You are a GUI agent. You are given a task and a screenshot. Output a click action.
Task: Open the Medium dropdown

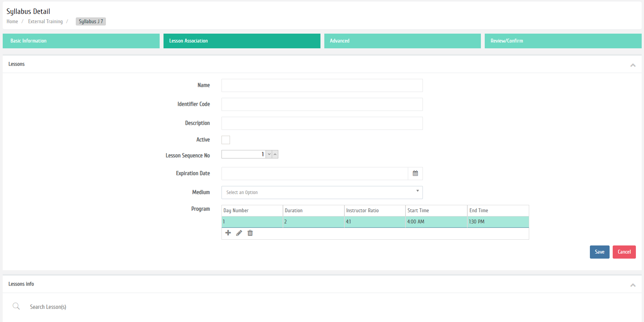click(x=322, y=193)
